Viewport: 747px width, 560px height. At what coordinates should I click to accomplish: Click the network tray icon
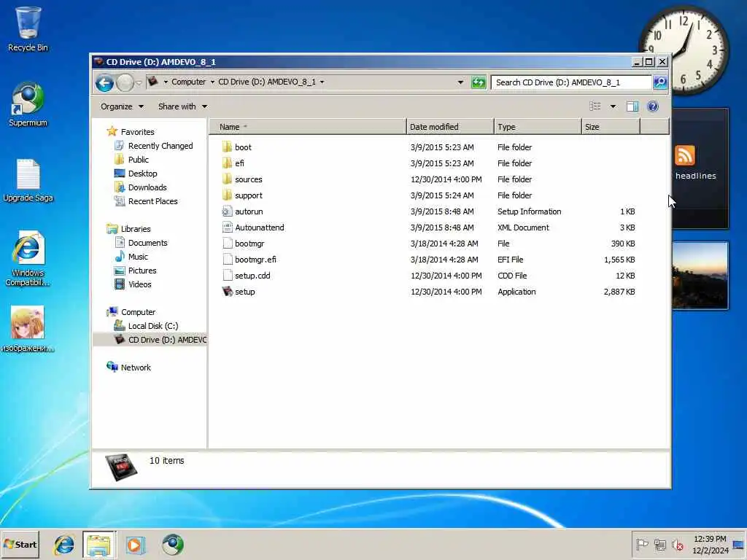click(659, 544)
